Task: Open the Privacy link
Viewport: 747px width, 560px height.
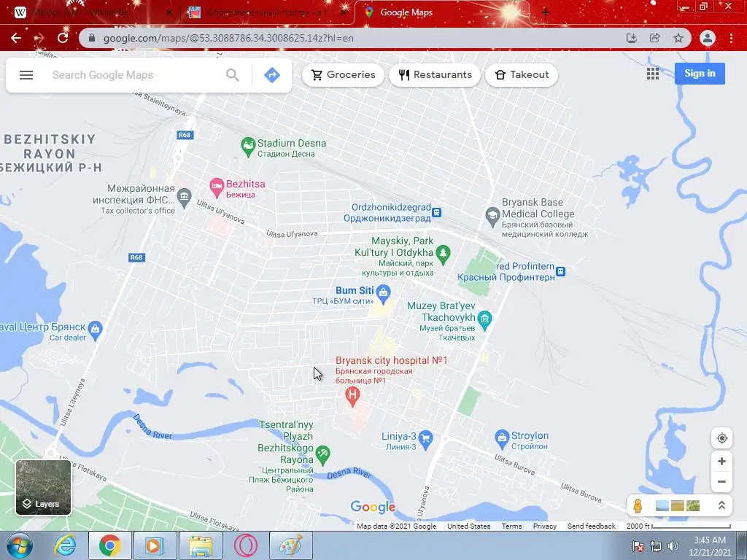Action: coord(544,526)
